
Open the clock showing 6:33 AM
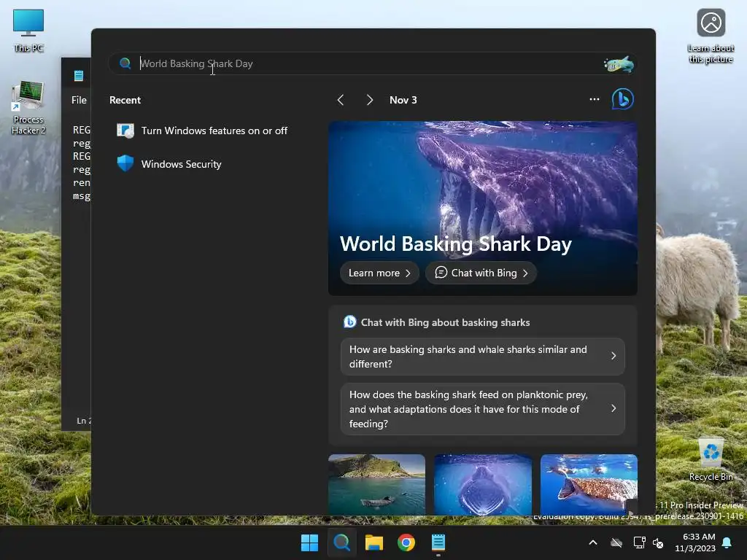click(695, 542)
